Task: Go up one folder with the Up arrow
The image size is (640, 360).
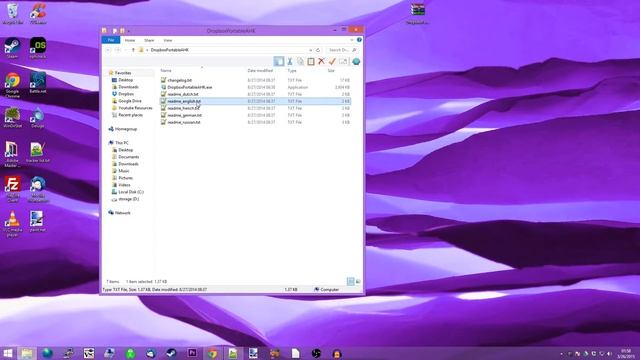Action: click(x=133, y=50)
